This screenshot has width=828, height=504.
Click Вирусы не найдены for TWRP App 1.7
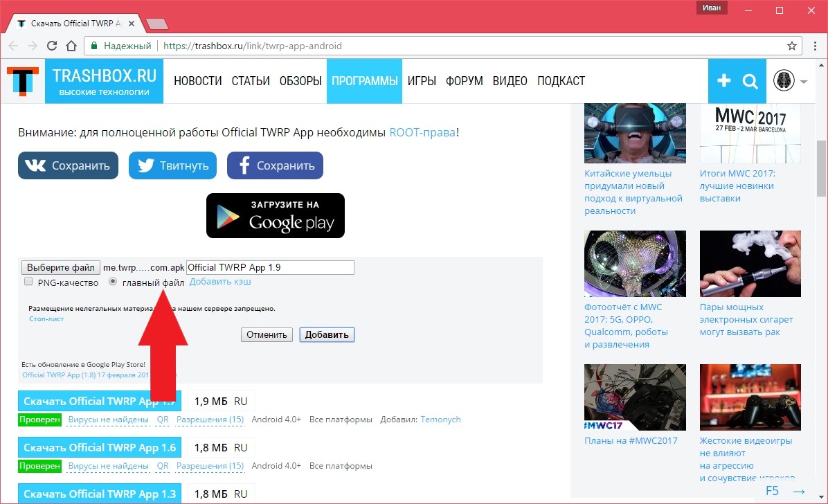[x=108, y=420]
